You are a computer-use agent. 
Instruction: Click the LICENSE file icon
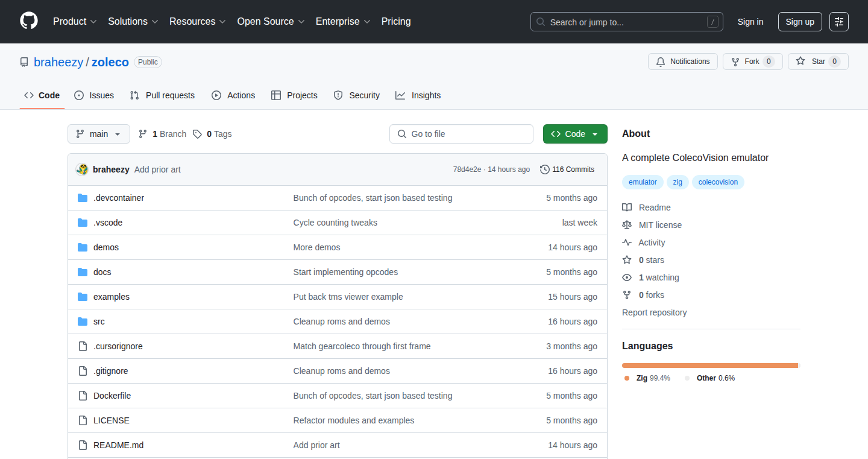click(83, 420)
